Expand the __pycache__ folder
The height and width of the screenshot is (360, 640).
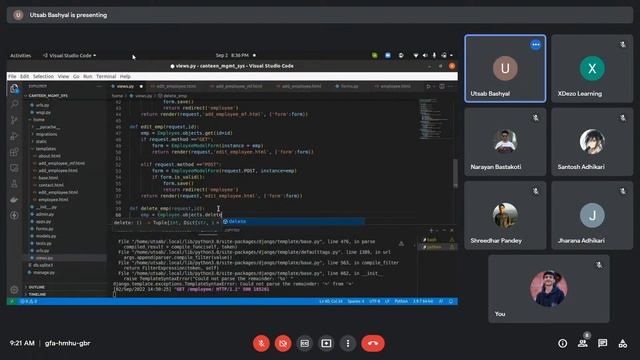tap(48, 127)
